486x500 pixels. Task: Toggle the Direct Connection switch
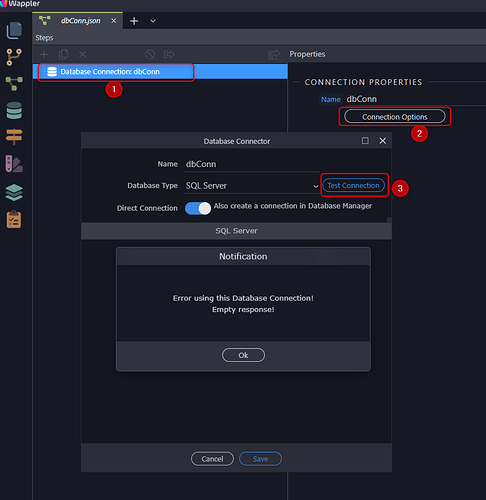click(x=198, y=208)
